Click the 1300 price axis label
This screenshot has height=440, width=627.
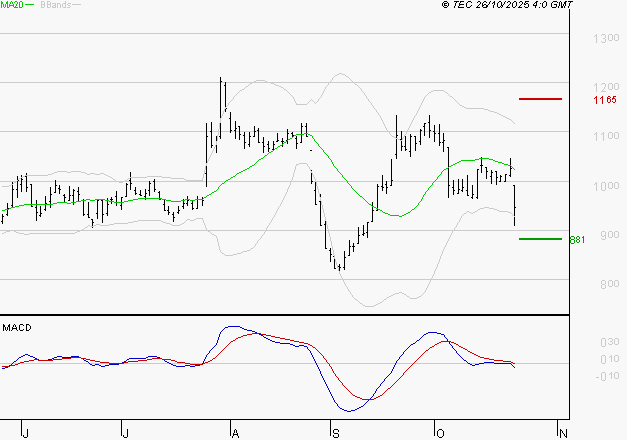coord(606,38)
